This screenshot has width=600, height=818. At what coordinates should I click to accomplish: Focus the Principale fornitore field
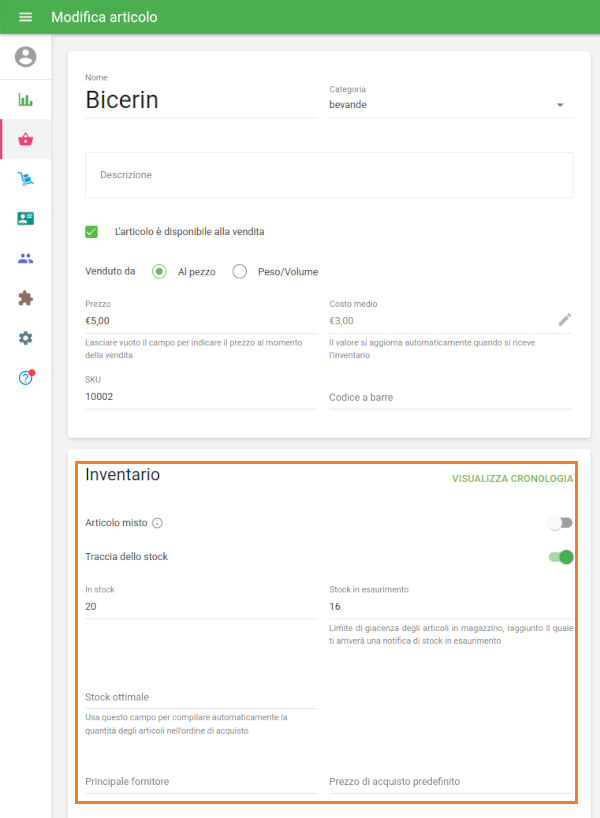point(200,781)
